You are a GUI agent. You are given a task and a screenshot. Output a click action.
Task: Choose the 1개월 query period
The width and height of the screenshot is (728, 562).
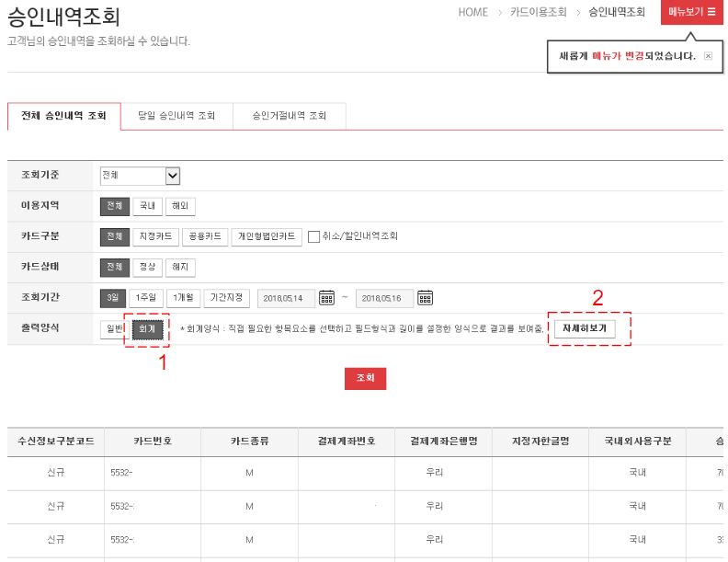click(183, 298)
